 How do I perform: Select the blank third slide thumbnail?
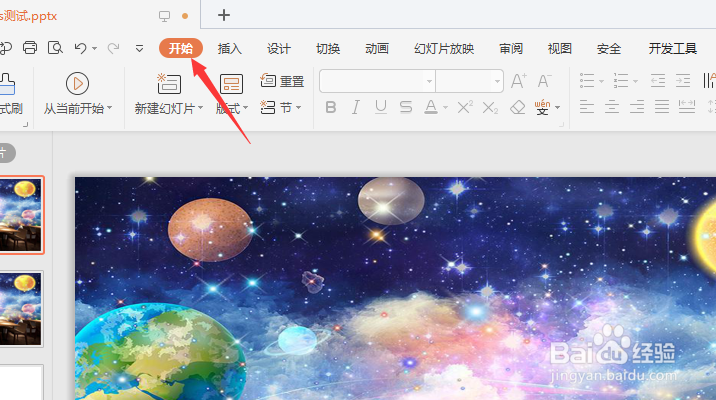tap(21, 383)
